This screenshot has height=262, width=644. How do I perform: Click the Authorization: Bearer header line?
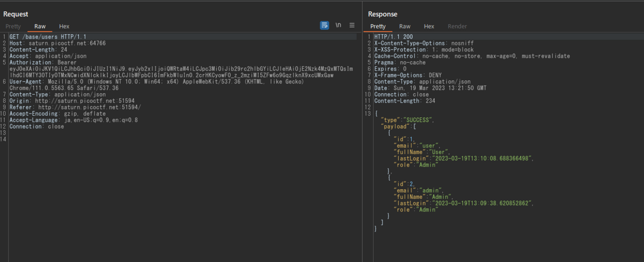[x=44, y=62]
